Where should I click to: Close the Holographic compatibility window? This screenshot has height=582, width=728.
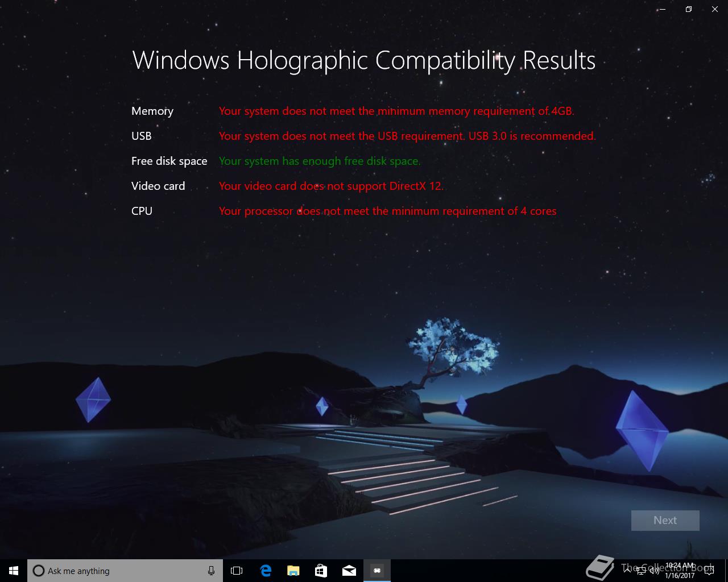[x=715, y=9]
